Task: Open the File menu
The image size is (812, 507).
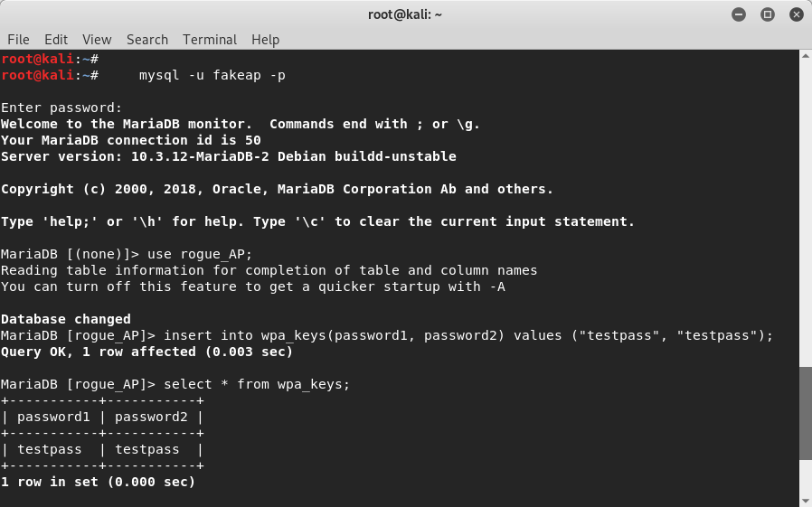Action: (18, 40)
